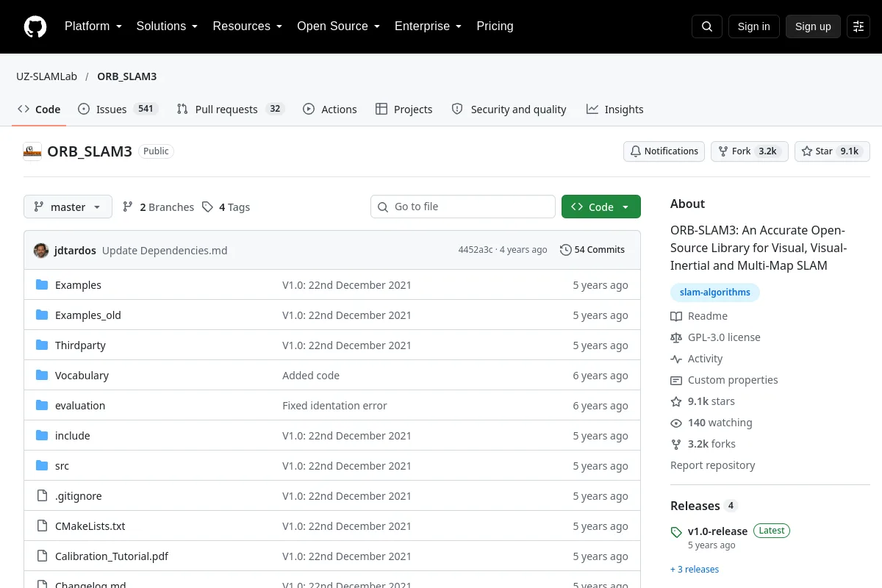Screen dimensions: 882x588
Task: Open the UZ-SLAMLab organization link
Action: tap(46, 76)
